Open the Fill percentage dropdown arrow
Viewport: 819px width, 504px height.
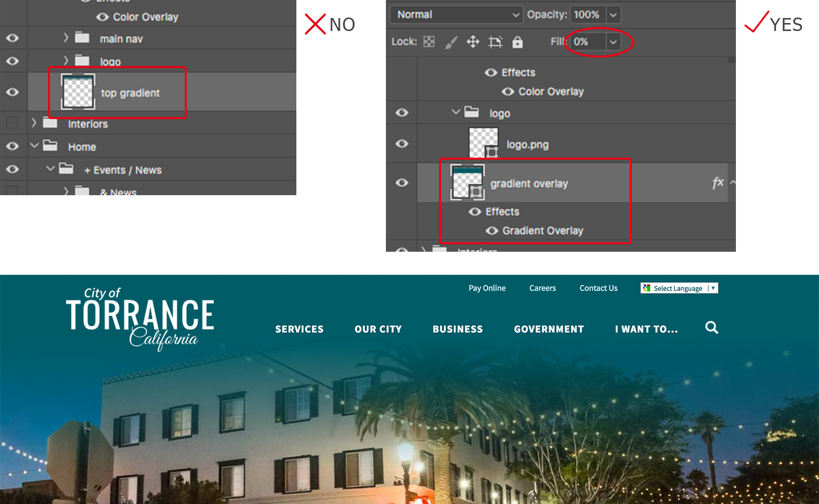[613, 42]
